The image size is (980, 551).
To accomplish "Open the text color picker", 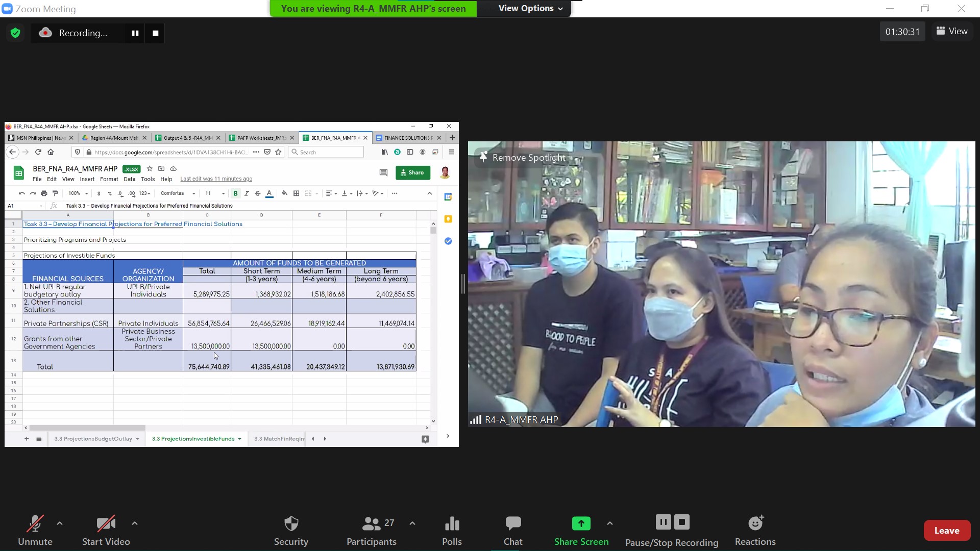I will (269, 193).
